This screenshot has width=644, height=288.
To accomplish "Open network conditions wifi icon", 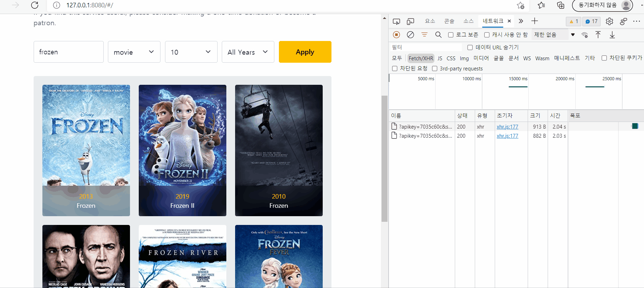I will [584, 35].
